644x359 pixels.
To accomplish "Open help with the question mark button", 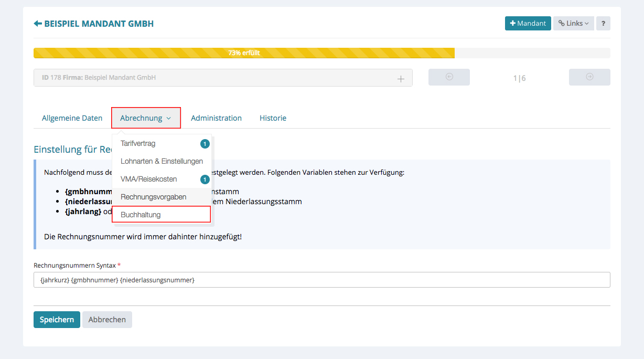I will coord(603,24).
